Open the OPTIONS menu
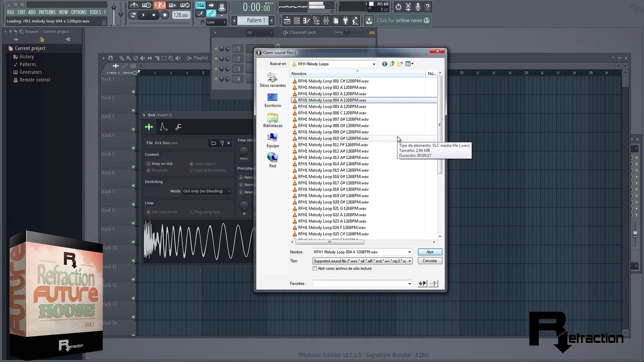This screenshot has width=644, height=362. 78,12
